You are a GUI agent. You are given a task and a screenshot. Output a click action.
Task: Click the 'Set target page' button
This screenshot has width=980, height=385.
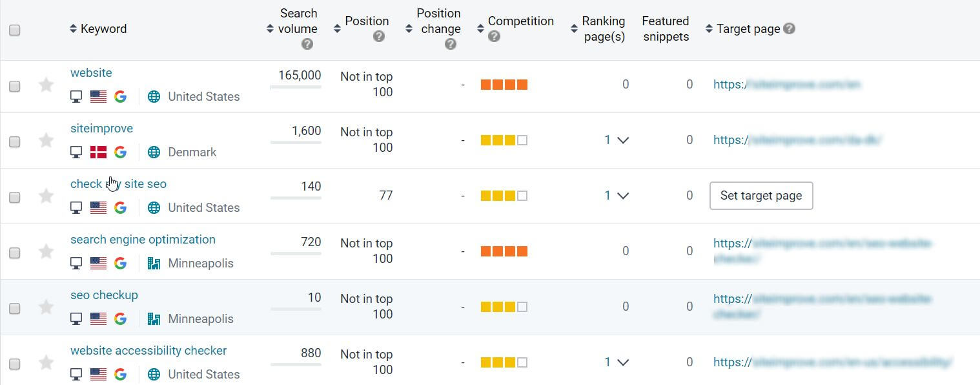(761, 196)
